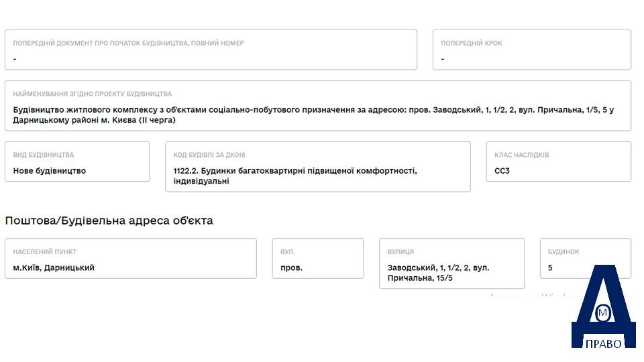Click the 'Вул.' field showing пров.
Viewport: 644px width, 362px height.
click(x=318, y=259)
